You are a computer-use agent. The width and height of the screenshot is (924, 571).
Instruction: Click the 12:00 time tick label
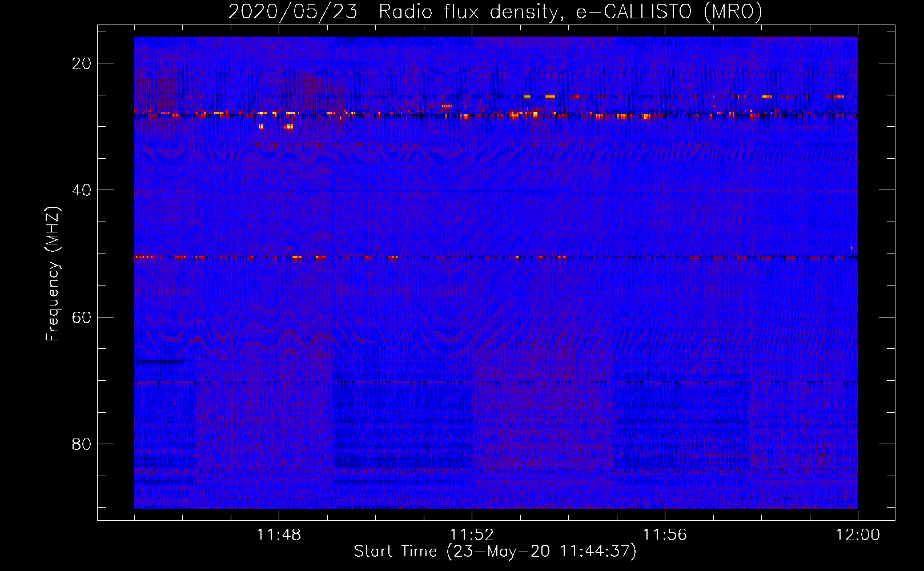[858, 535]
